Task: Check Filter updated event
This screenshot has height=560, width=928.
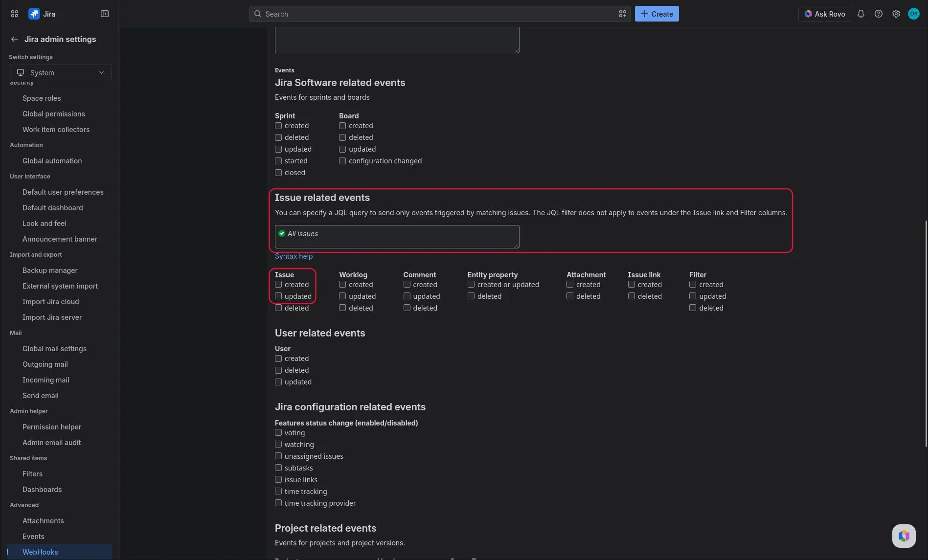Action: (x=693, y=296)
